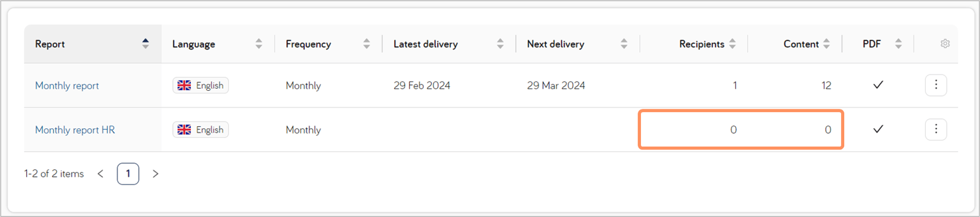This screenshot has height=217, width=980.
Task: Select page 1 in pagination
Action: 128,173
